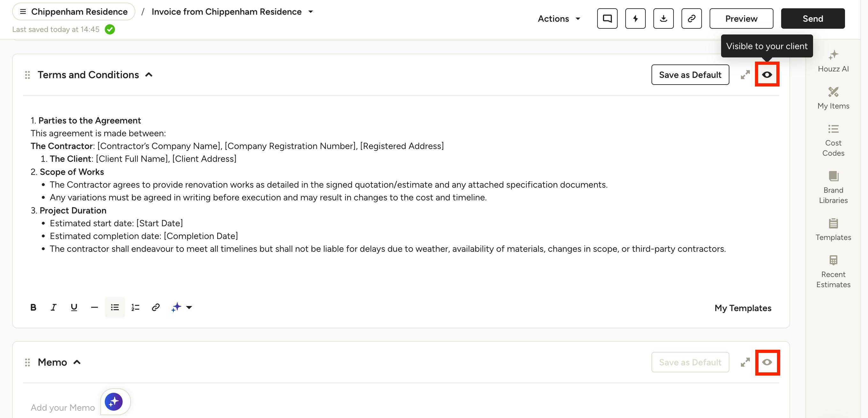Collapse the Terms and Conditions section
Image resolution: width=868 pixels, height=418 pixels.
[148, 75]
